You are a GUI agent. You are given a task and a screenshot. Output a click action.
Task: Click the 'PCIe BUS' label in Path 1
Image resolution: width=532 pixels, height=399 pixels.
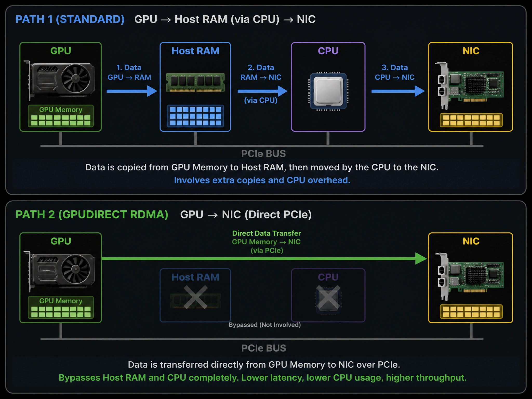coord(263,154)
